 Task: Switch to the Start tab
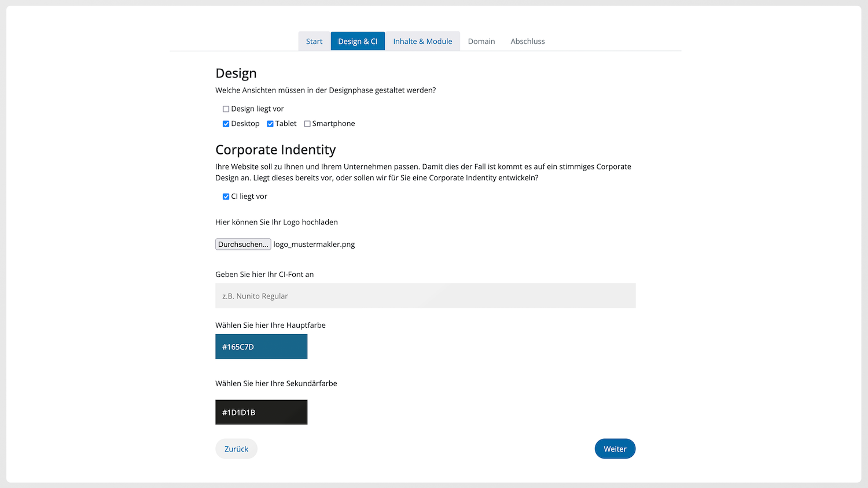click(314, 41)
